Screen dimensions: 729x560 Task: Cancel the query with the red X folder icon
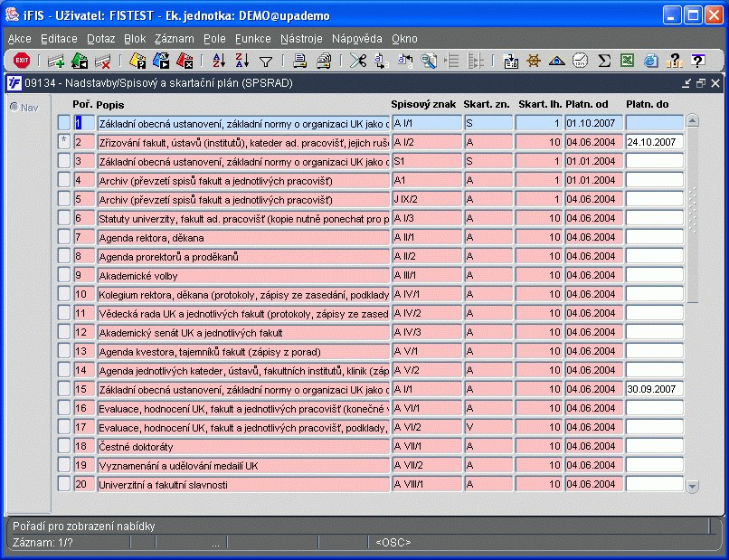185,61
